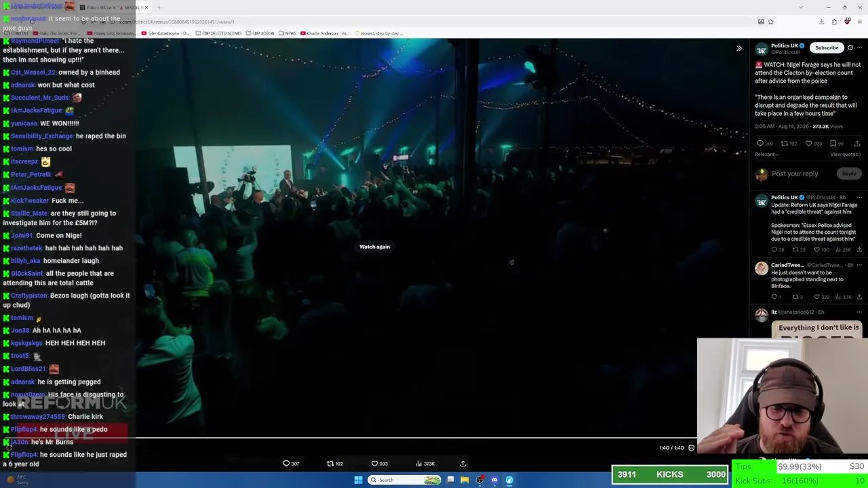
Task: Click share icon below the video
Action: (x=463, y=464)
